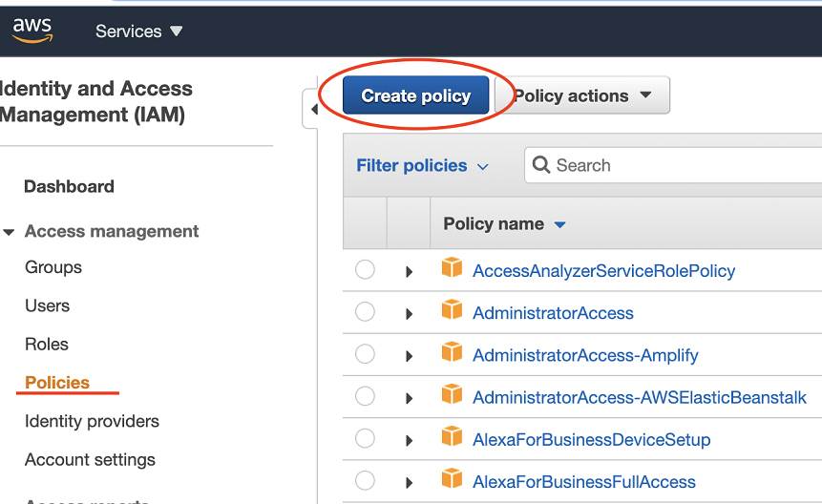Select the AdministratorAccess policy radio button
This screenshot has width=822, height=504.
365,312
